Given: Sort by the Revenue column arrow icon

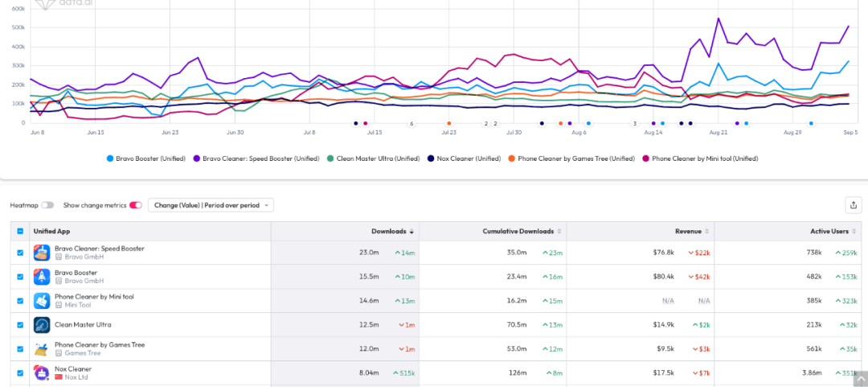Looking at the screenshot, I should [707, 231].
